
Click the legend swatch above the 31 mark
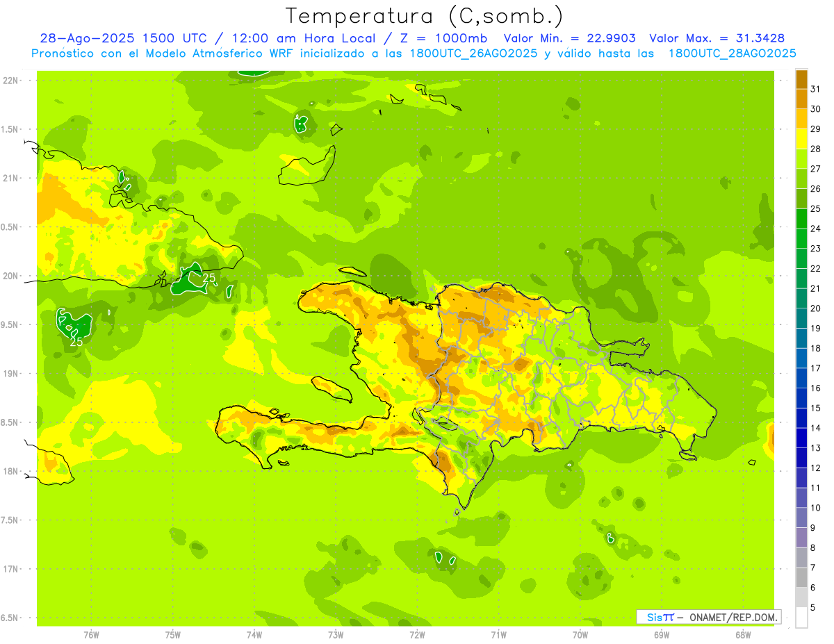[801, 79]
